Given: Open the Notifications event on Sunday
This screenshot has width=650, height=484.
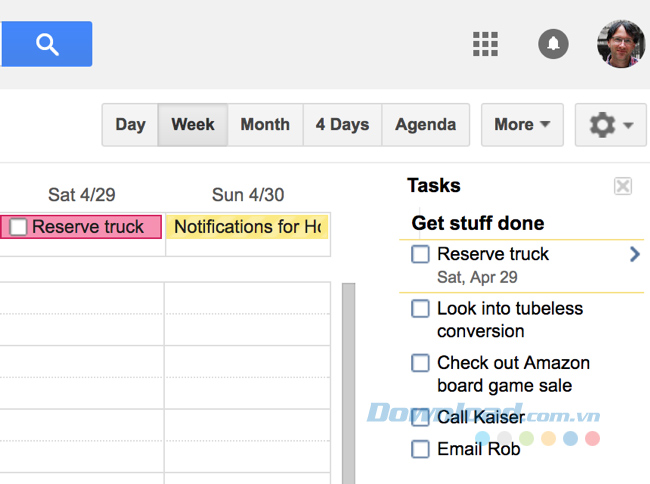Looking at the screenshot, I should point(248,227).
